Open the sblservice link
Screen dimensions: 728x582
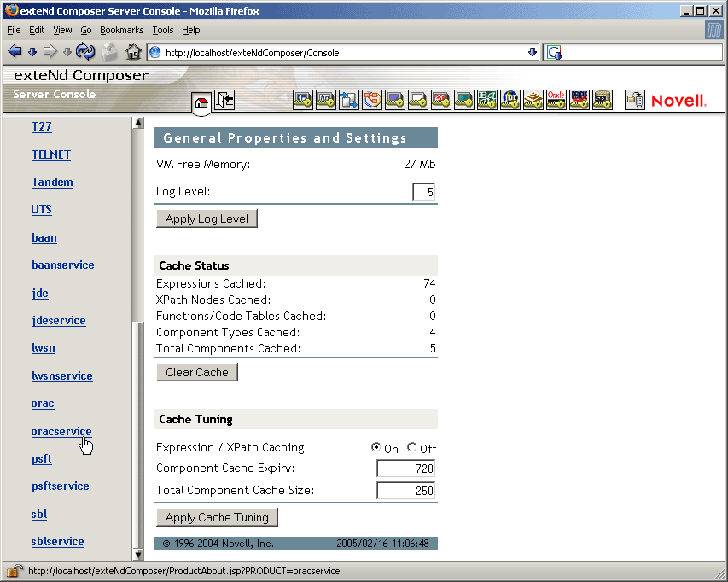(57, 541)
